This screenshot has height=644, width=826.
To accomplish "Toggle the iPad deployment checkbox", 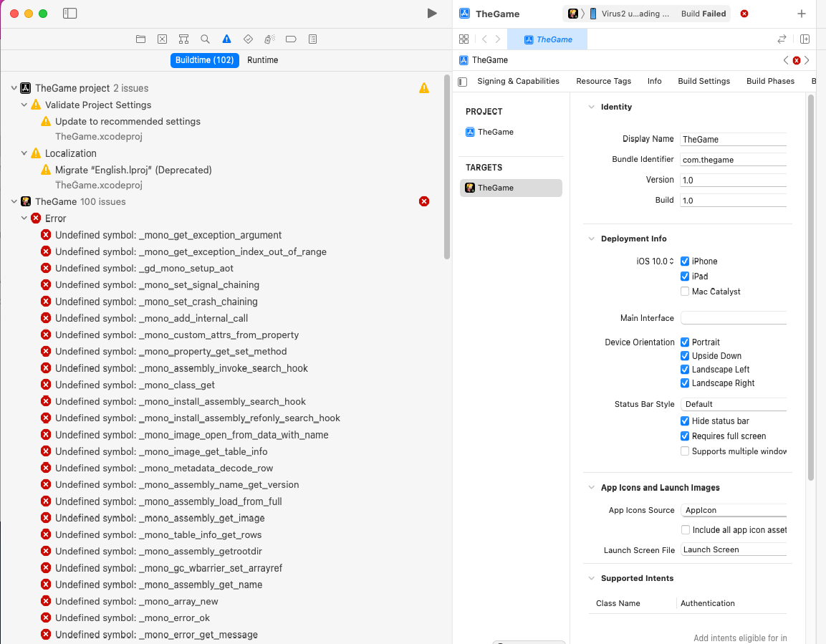I will coord(685,276).
